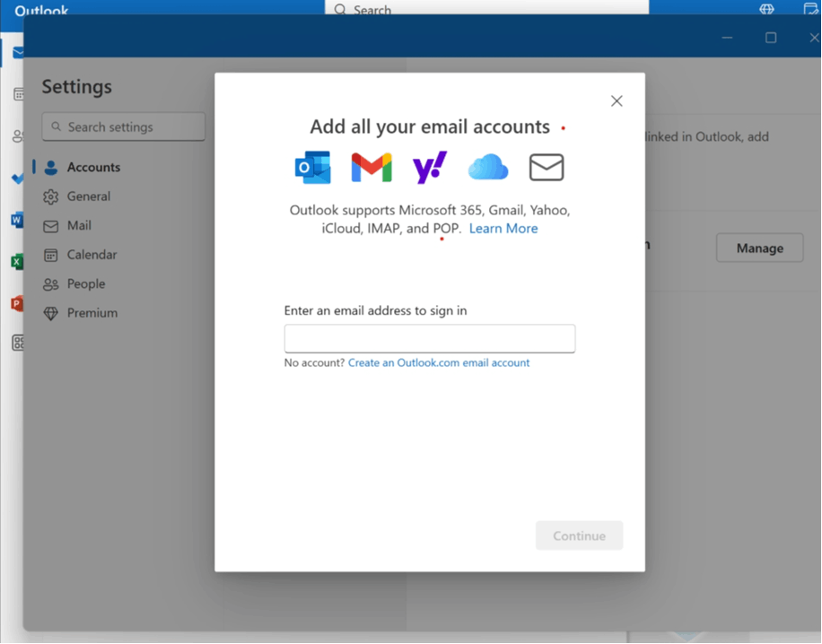Focus the email address input field
Screen dimensions: 822x644
click(x=429, y=338)
